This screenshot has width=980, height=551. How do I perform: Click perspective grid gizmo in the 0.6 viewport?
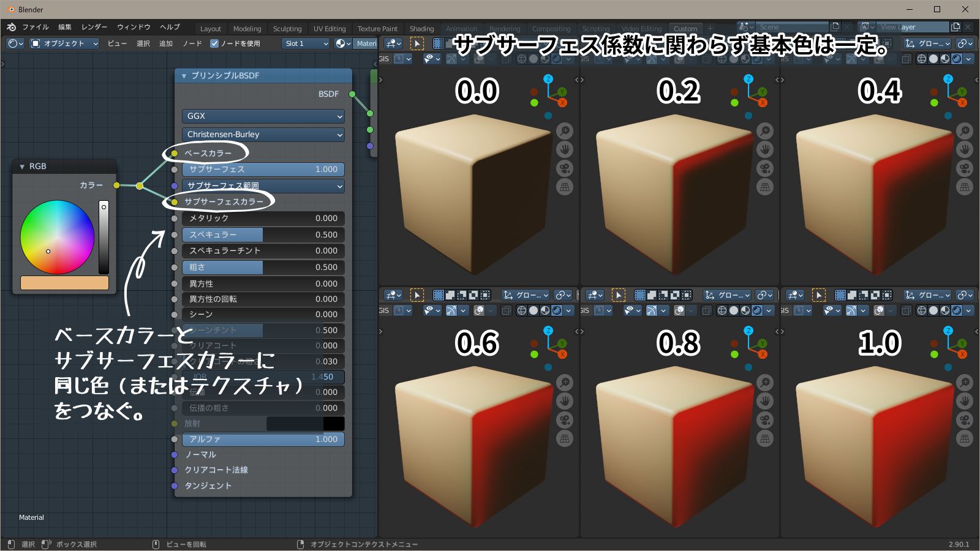pyautogui.click(x=565, y=438)
